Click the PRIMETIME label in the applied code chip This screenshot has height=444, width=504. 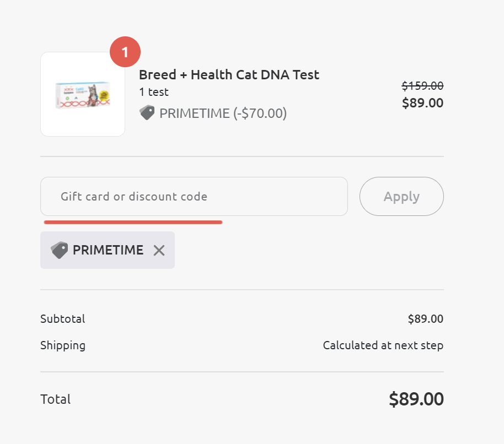point(108,250)
